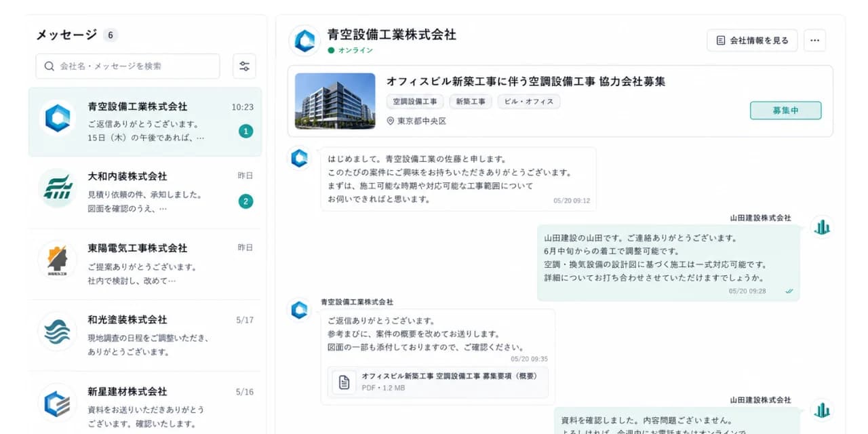Click 山田建設 avatar beside 05/20 09:28 reply
868x434 pixels.
pos(822,227)
